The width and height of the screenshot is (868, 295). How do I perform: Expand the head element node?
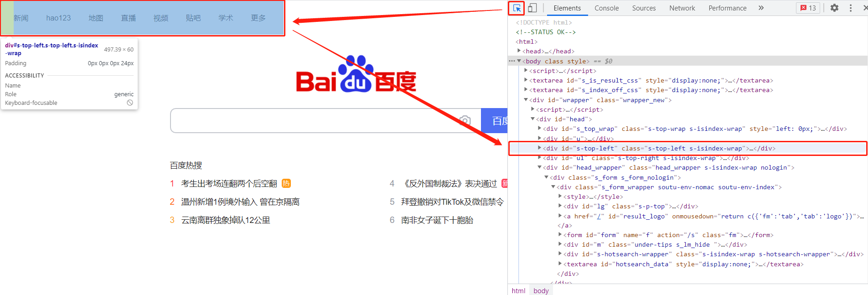519,51
